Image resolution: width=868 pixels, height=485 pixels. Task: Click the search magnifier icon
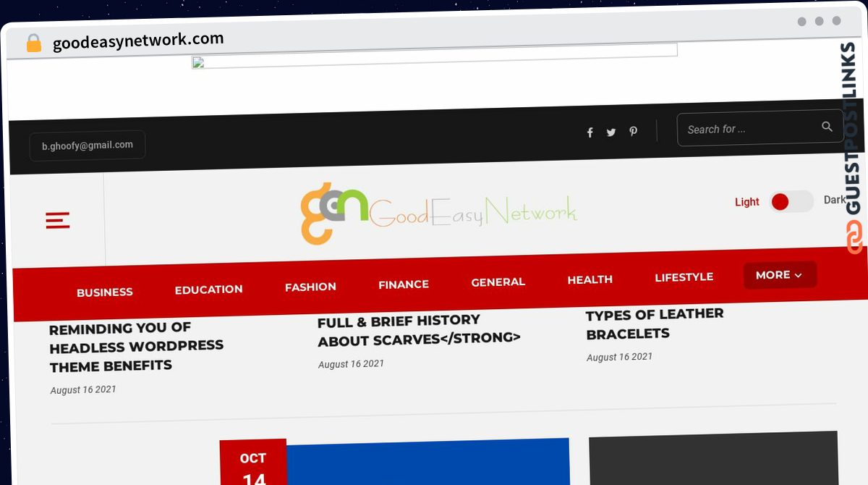point(827,127)
